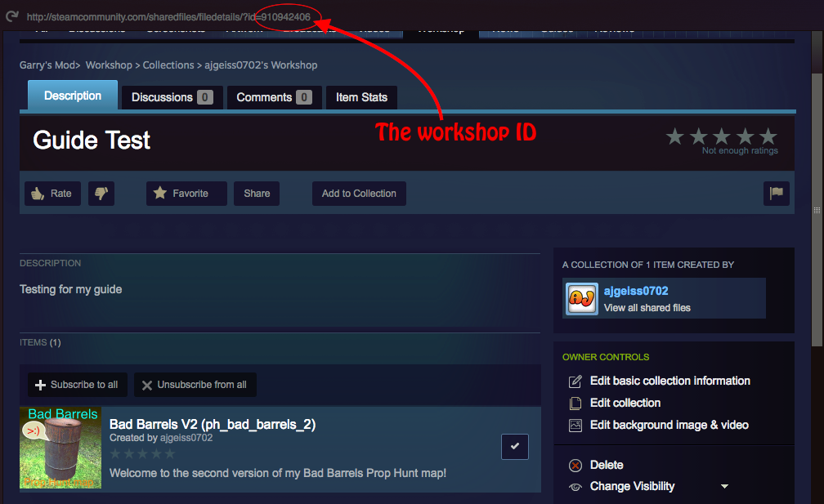Toggle subscribed checkmark for Bad Barrels V2
The width and height of the screenshot is (824, 504).
515,447
